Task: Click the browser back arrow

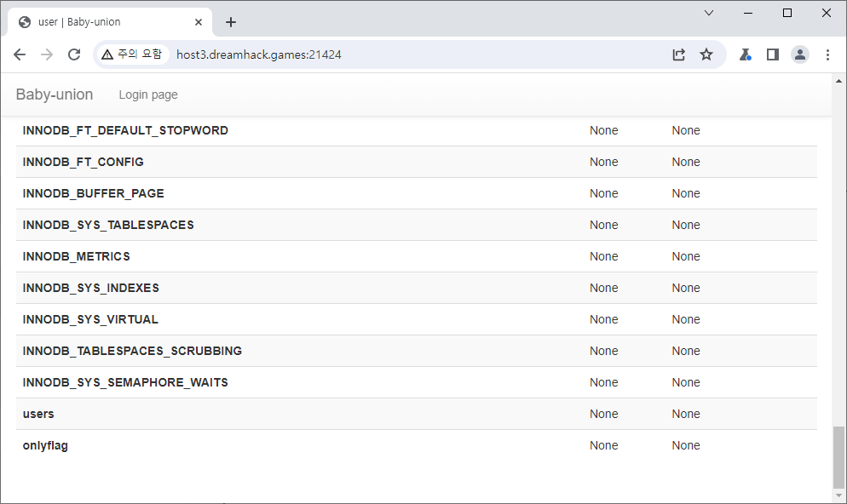Action: click(20, 54)
